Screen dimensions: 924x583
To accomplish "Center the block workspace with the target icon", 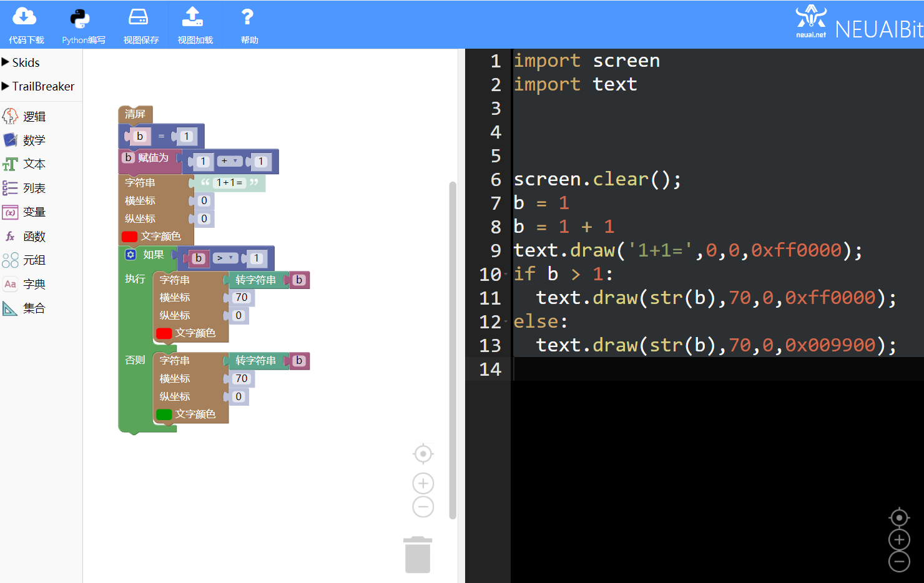I will [423, 454].
